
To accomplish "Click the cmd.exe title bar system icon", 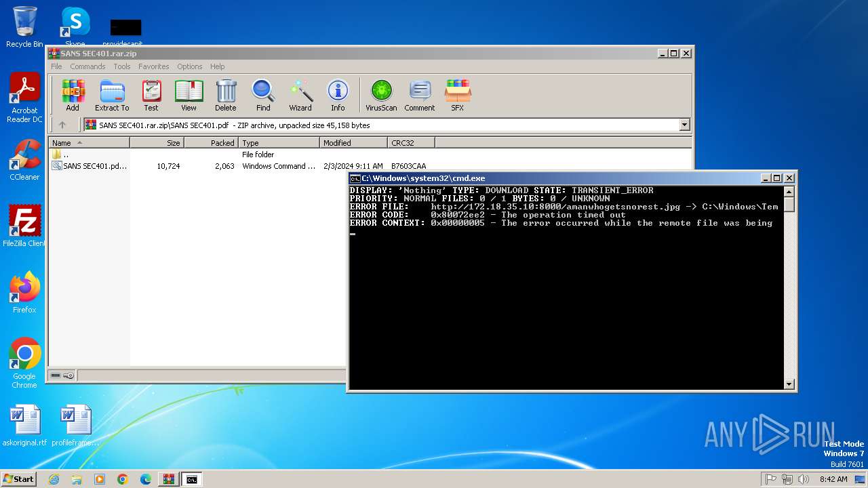I will click(355, 178).
